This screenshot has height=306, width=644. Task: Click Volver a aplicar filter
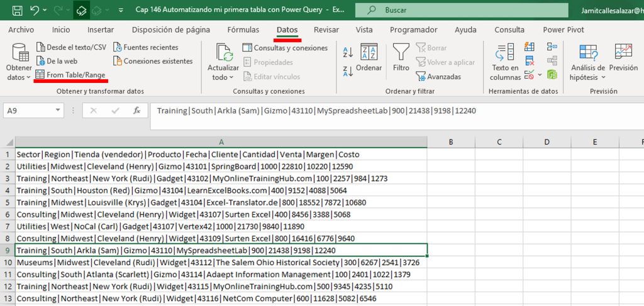point(445,62)
